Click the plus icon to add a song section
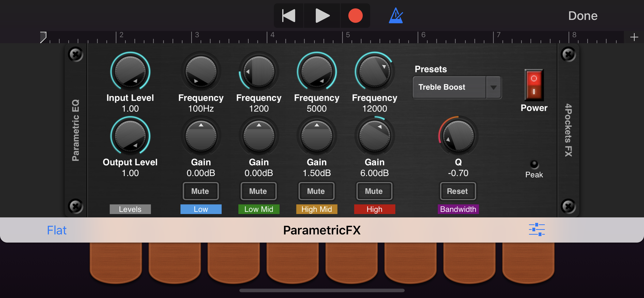 click(634, 37)
